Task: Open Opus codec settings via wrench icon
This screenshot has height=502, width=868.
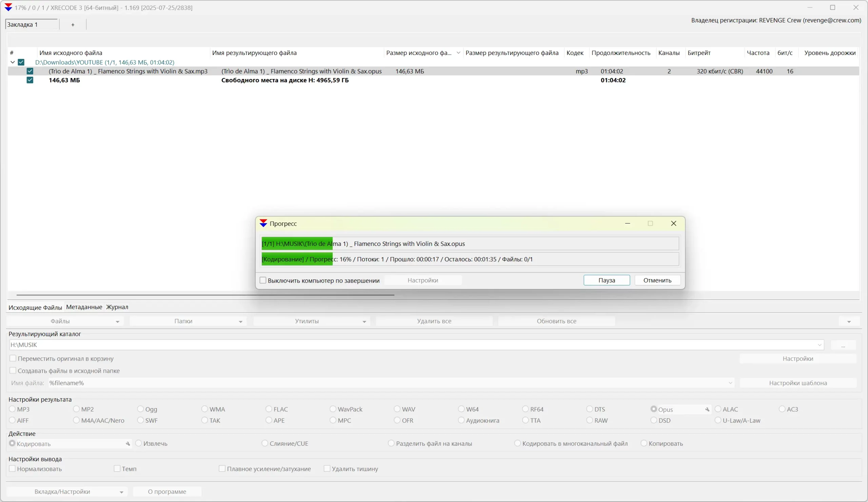Action: point(707,410)
